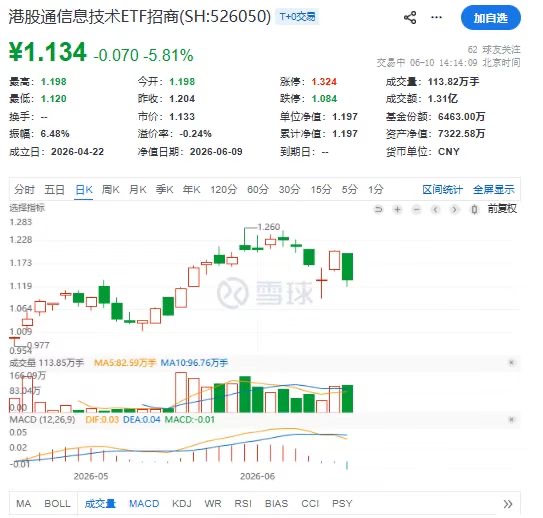543x518 pixels.
Task: Toggle the MACD indicator at the bottom
Action: [144, 503]
